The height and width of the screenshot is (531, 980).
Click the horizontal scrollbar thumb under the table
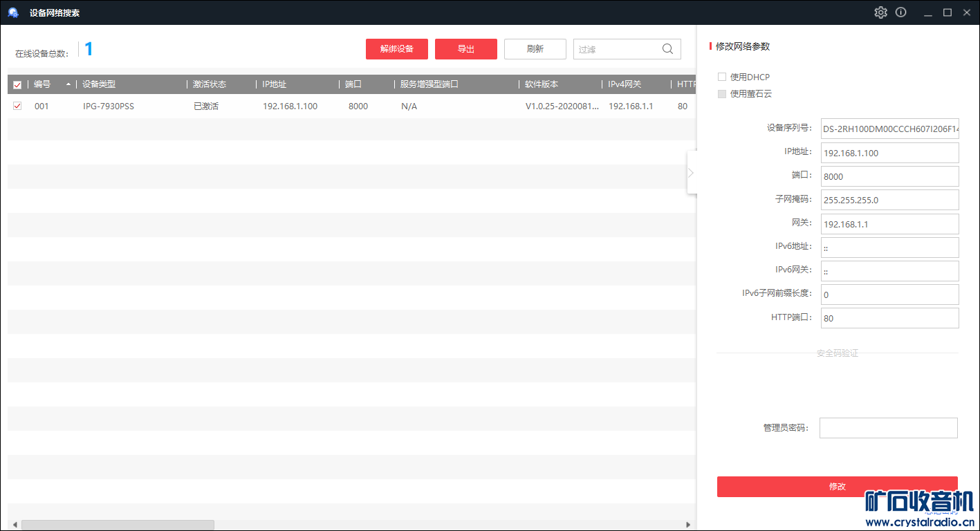tap(118, 525)
